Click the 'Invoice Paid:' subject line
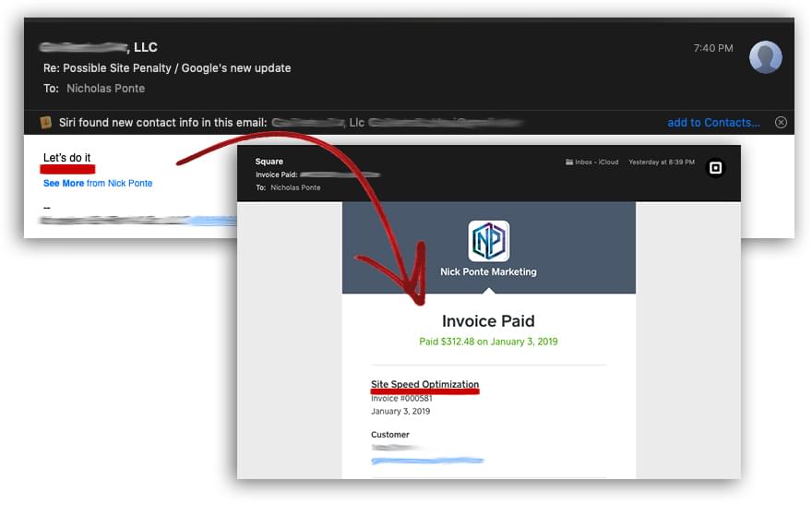812x517 pixels. tap(318, 174)
